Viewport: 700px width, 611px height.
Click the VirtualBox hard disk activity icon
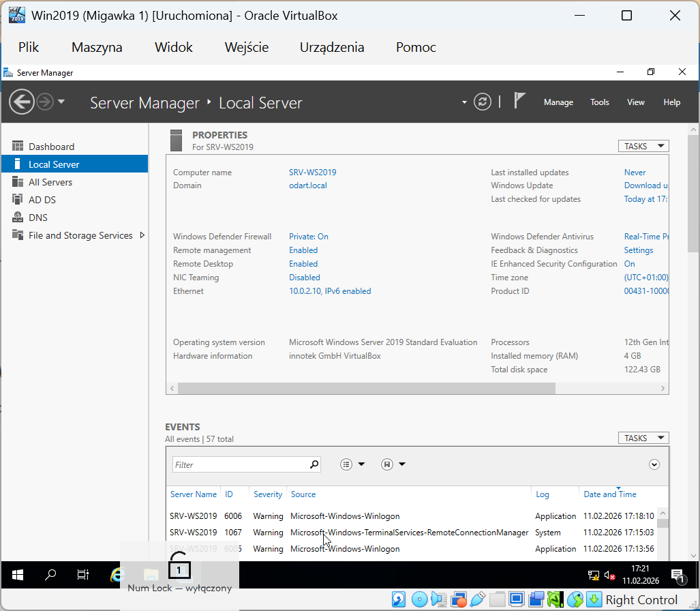(x=399, y=599)
